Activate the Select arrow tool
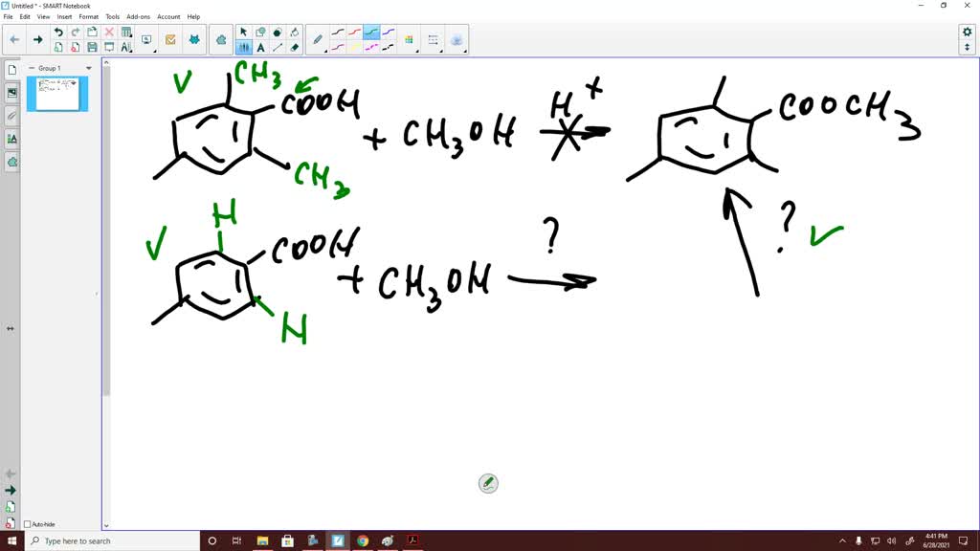This screenshot has width=980, height=551. coord(243,32)
